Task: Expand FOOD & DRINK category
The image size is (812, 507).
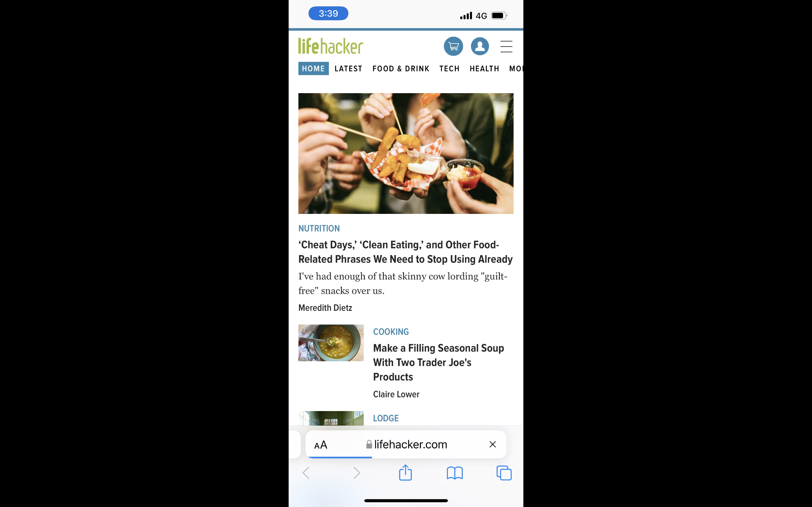Action: [x=400, y=68]
